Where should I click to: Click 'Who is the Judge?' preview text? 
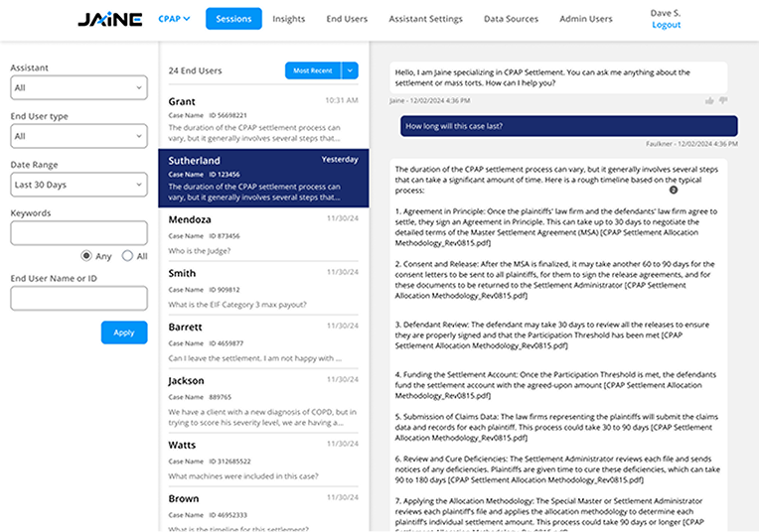click(x=200, y=250)
